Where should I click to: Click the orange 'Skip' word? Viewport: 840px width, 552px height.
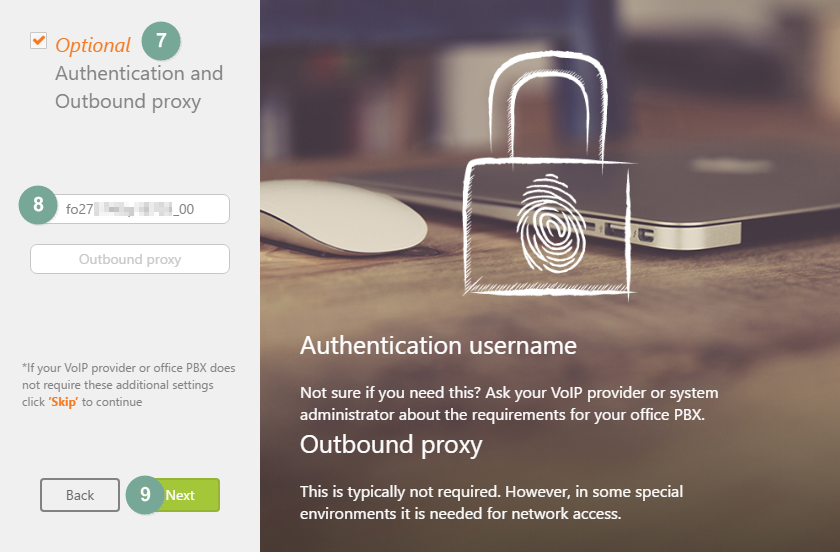point(63,402)
